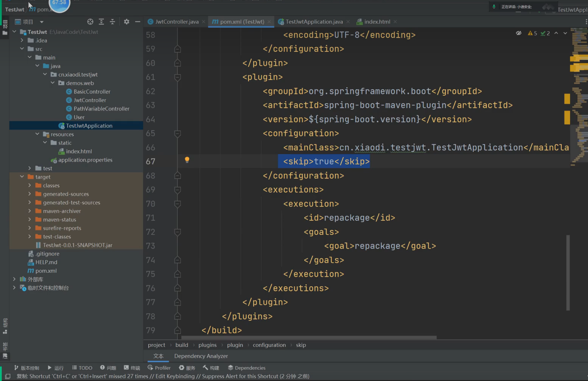This screenshot has height=381, width=588.
Task: Collapse the target folder
Action: (22, 177)
